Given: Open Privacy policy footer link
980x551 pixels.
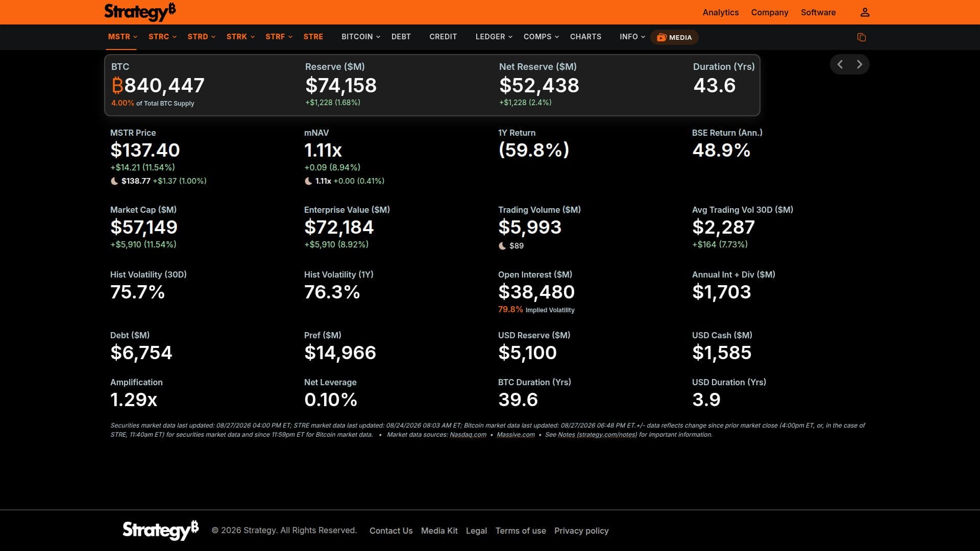Looking at the screenshot, I should pos(581,531).
